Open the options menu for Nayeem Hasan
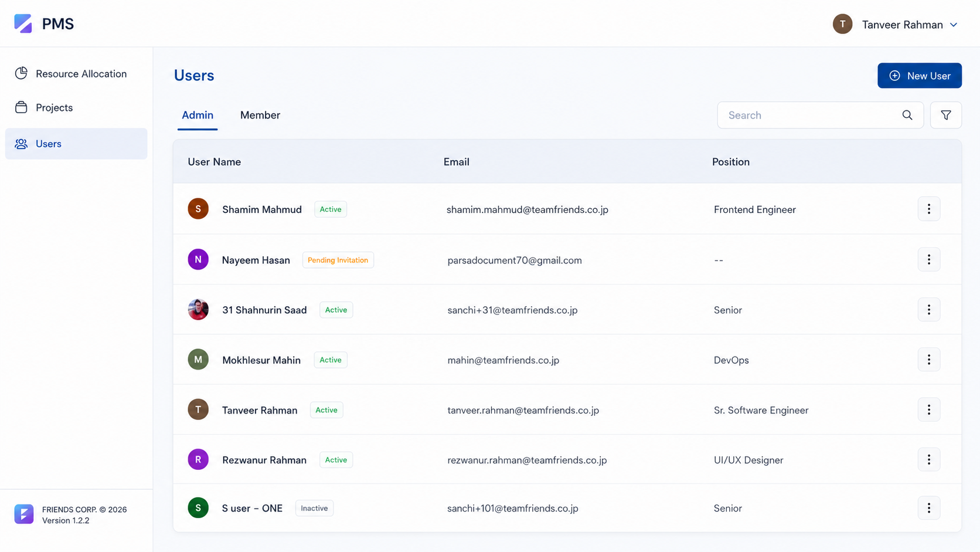 [928, 259]
